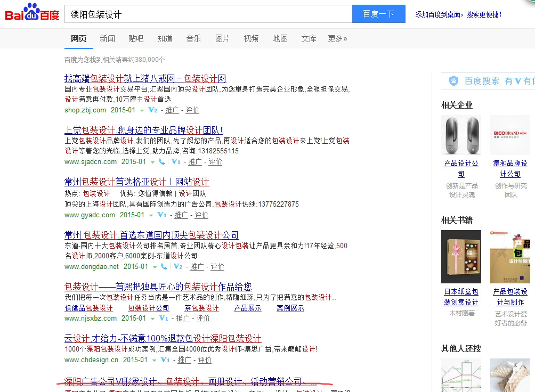Open result 找高端包装设计就上猪八戒网
The width and height of the screenshot is (535, 392).
pyautogui.click(x=145, y=78)
